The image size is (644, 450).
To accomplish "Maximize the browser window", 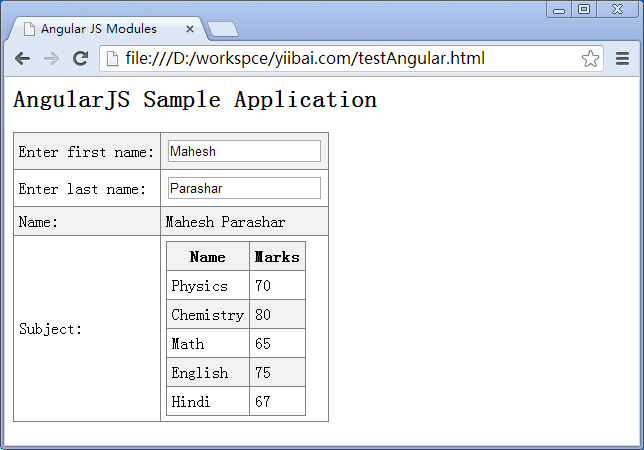I will click(584, 9).
